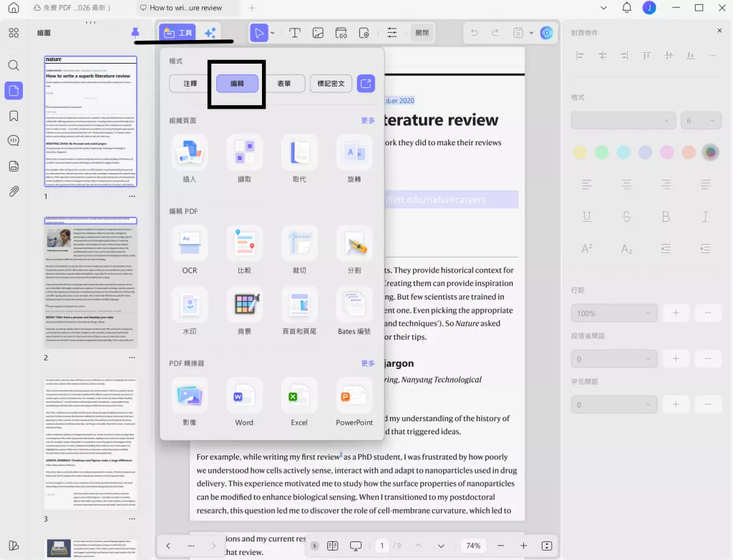
Task: Toggle the 關閉 button in toolbar
Action: point(422,33)
